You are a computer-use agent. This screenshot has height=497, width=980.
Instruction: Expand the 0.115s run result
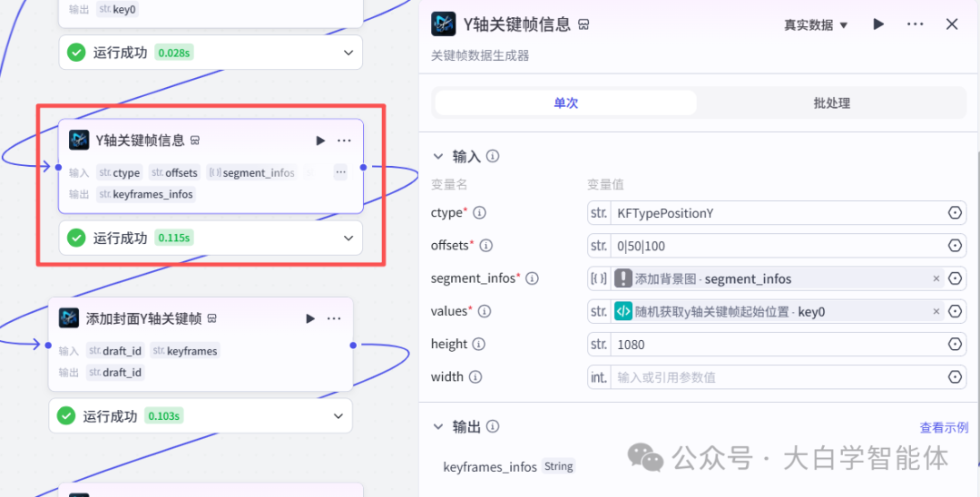348,238
